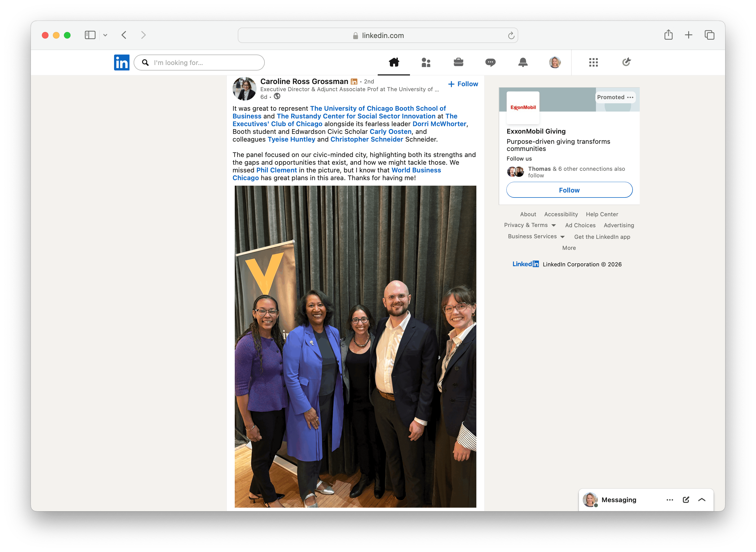The image size is (756, 552).
Task: Open the For Business grid icon
Action: pos(593,62)
